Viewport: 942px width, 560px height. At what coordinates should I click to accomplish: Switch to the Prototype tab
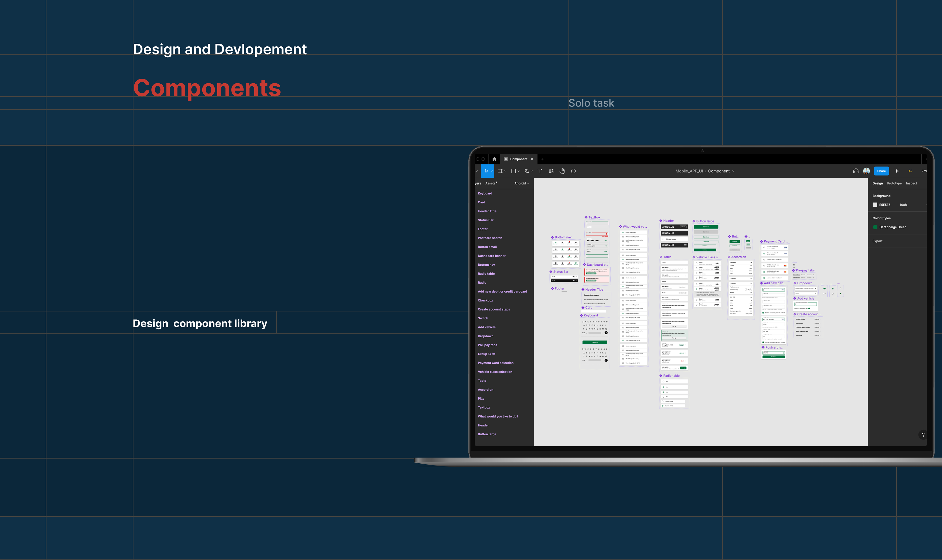(x=894, y=183)
